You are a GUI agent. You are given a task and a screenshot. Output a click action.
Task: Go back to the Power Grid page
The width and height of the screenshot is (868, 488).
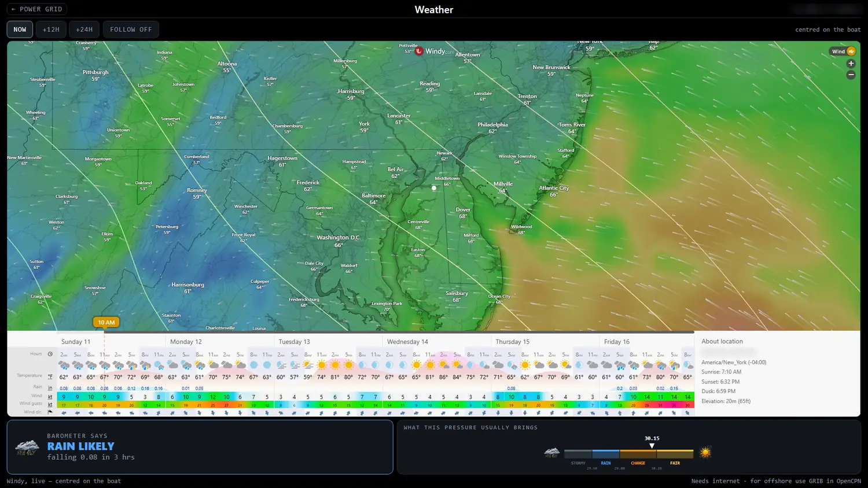[x=36, y=9]
